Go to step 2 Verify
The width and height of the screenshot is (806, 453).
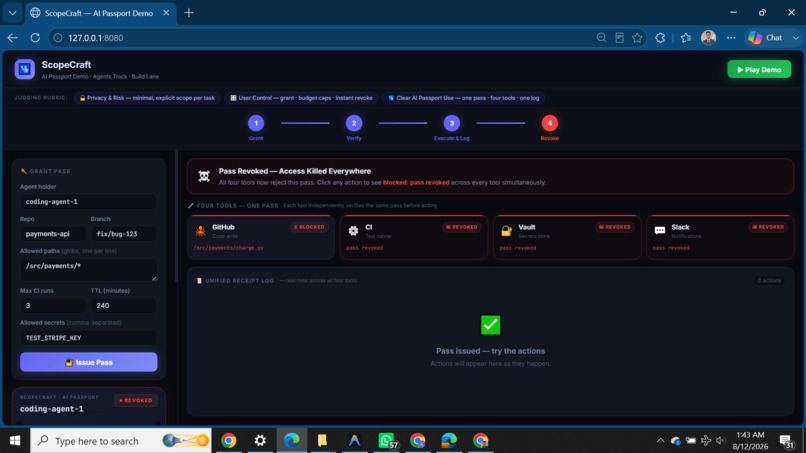(x=354, y=123)
